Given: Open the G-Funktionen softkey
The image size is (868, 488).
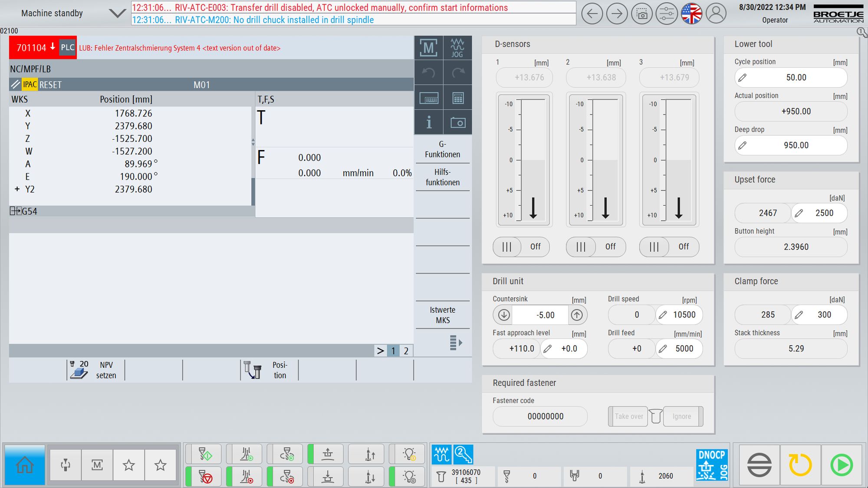Looking at the screenshot, I should (x=443, y=149).
